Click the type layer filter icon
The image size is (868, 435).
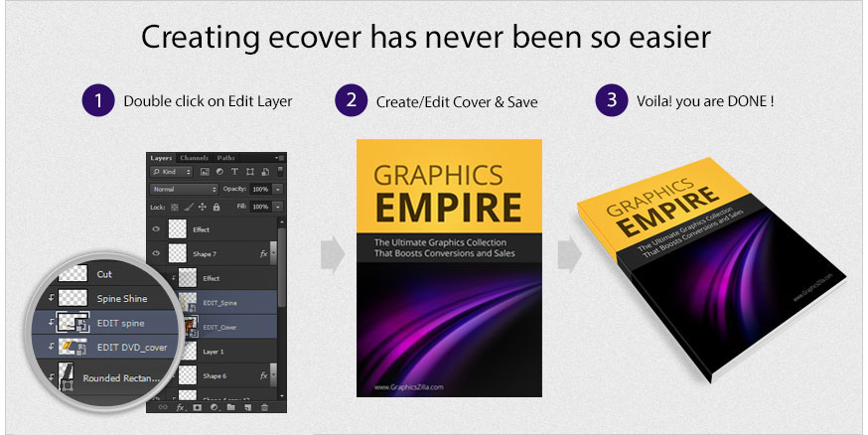click(x=232, y=172)
